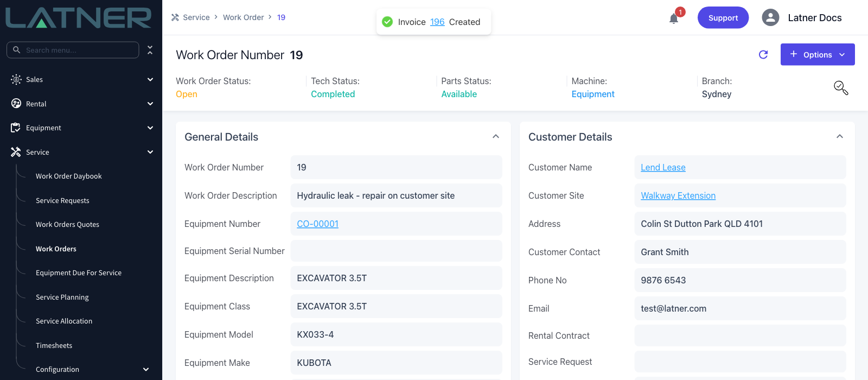Image resolution: width=868 pixels, height=380 pixels.
Task: Click the Phone No field 9876 6543
Action: (x=740, y=280)
